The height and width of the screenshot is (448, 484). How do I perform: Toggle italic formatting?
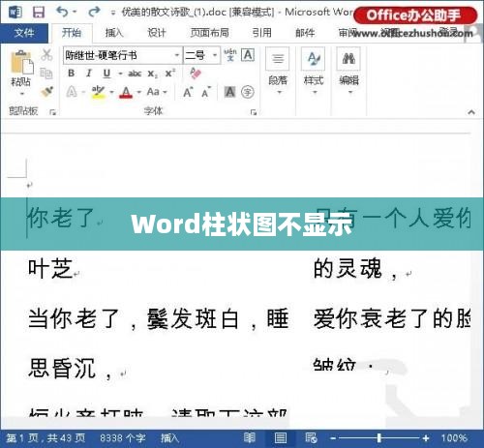click(x=89, y=74)
